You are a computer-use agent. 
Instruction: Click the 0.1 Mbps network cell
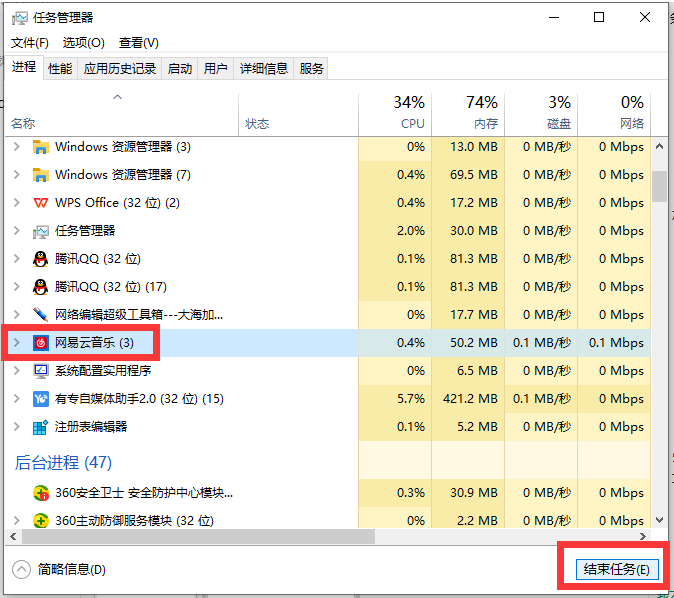(616, 343)
